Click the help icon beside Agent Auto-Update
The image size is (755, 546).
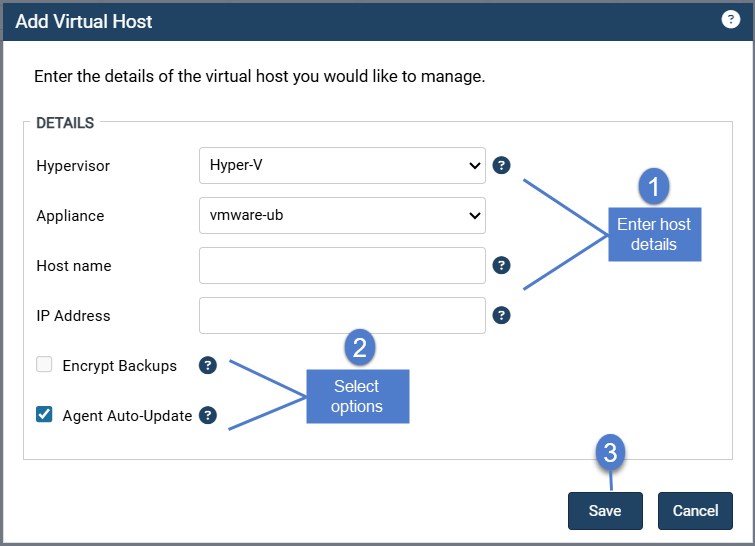pyautogui.click(x=208, y=415)
